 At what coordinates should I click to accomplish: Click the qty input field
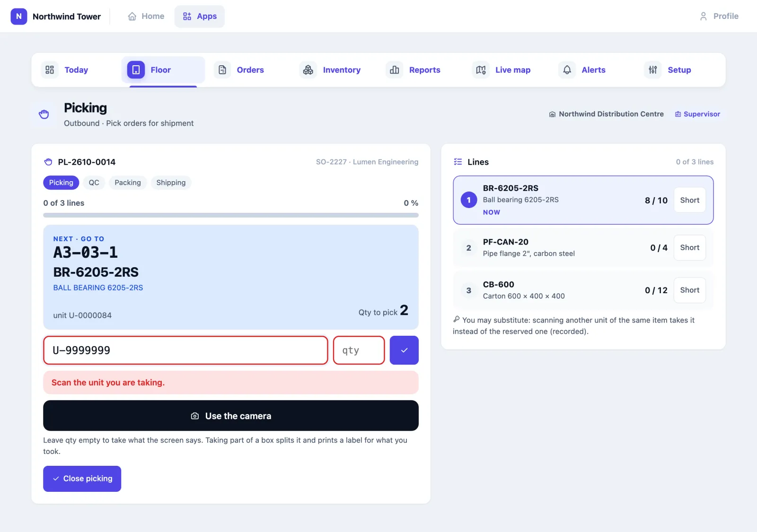[x=359, y=350]
